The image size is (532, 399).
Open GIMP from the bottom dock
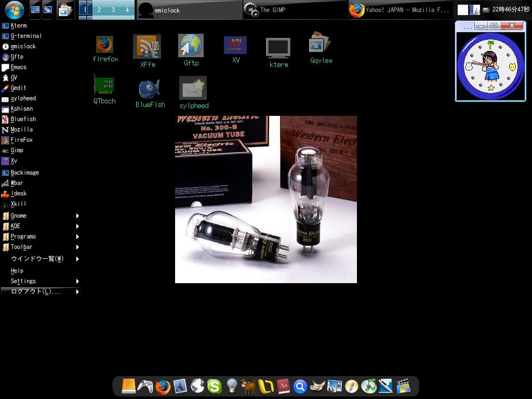(x=318, y=386)
